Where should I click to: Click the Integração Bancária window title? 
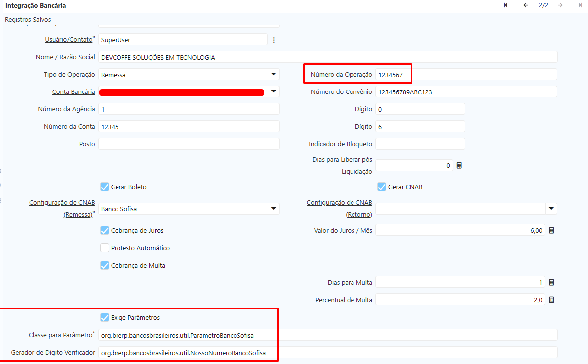click(35, 6)
